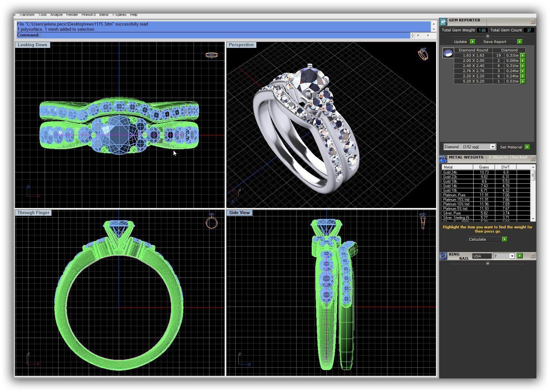
Task: Select the Platinum, Pure row
Action: pos(486,195)
